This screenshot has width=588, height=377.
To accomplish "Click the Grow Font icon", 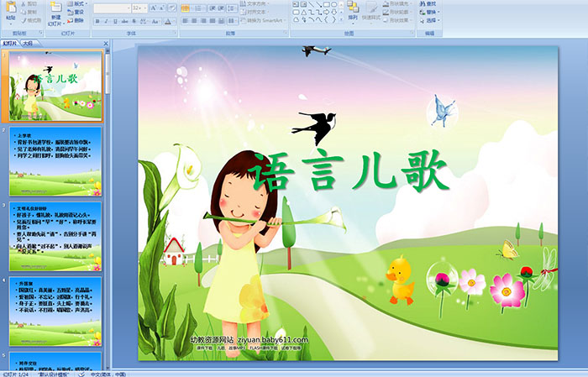I will [x=154, y=8].
